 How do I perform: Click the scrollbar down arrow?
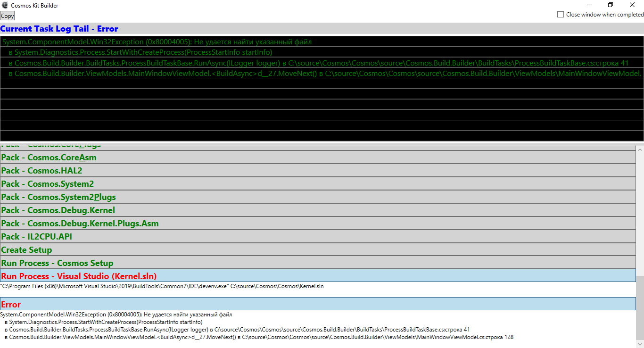tap(640, 344)
